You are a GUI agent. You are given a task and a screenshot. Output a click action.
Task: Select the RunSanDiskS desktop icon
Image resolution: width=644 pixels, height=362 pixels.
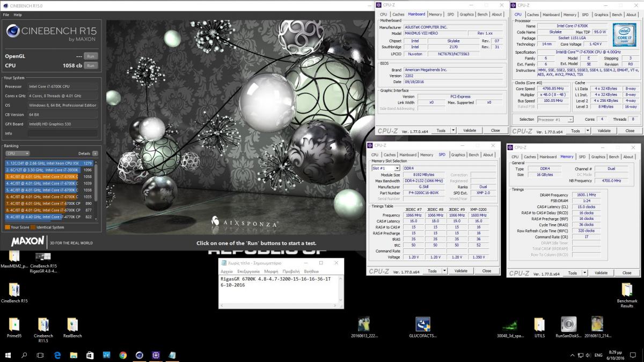[x=568, y=328]
